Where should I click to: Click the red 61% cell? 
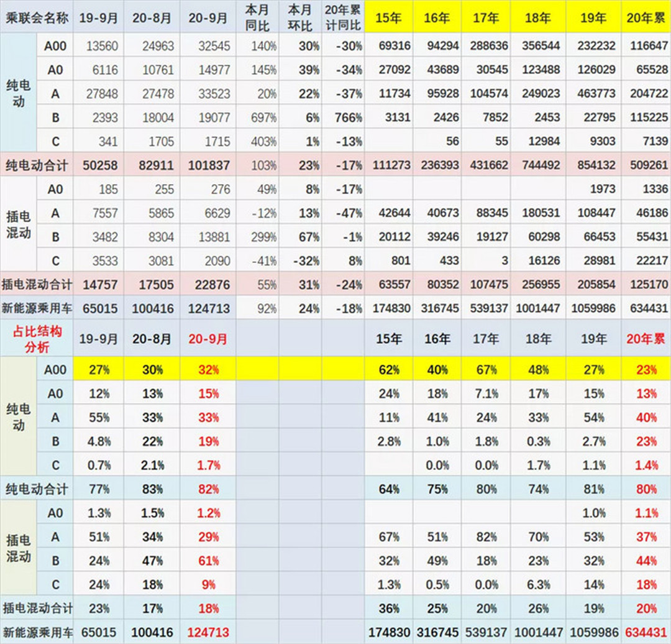coord(209,561)
